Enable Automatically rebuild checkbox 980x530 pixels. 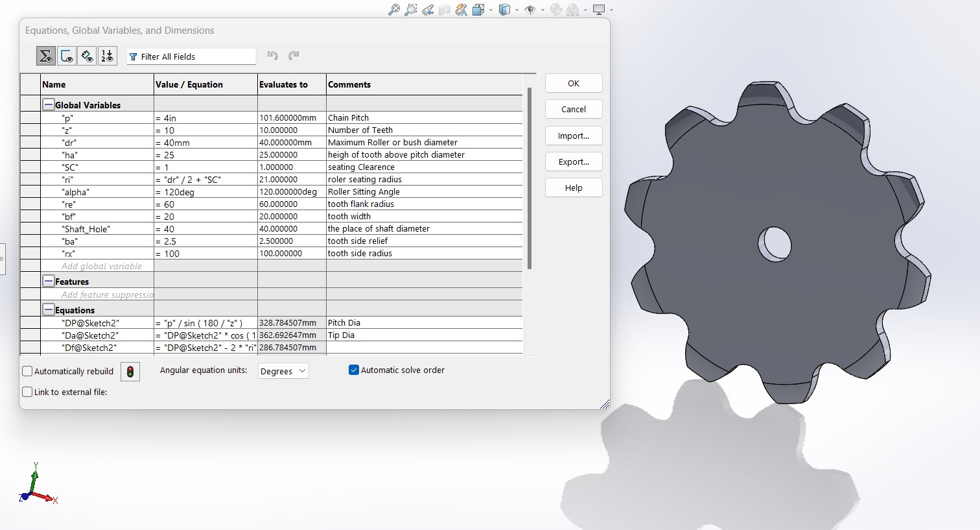[27, 371]
